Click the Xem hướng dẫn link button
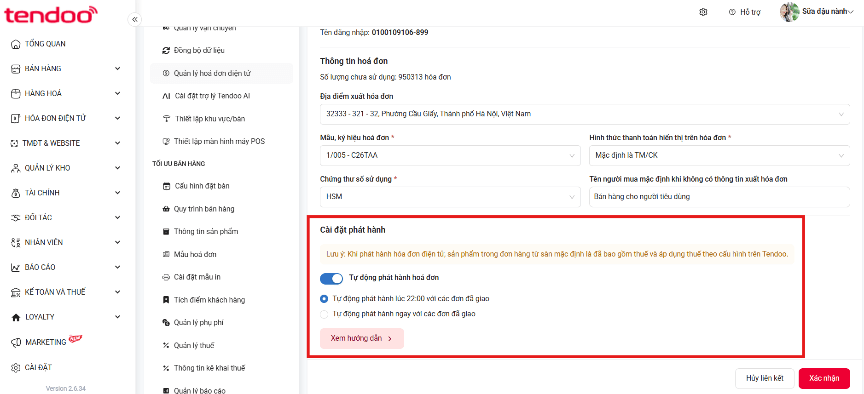This screenshot has height=394, width=864. click(361, 339)
